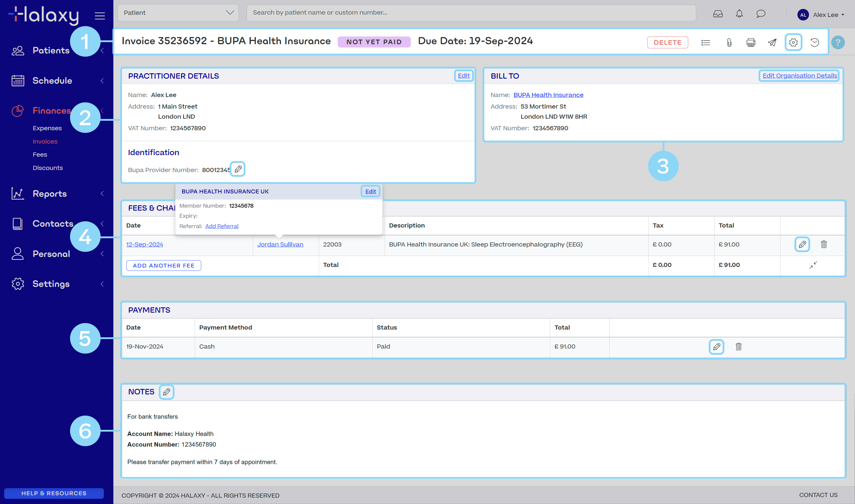Open the help question mark icon
The height and width of the screenshot is (504, 855).
click(838, 42)
